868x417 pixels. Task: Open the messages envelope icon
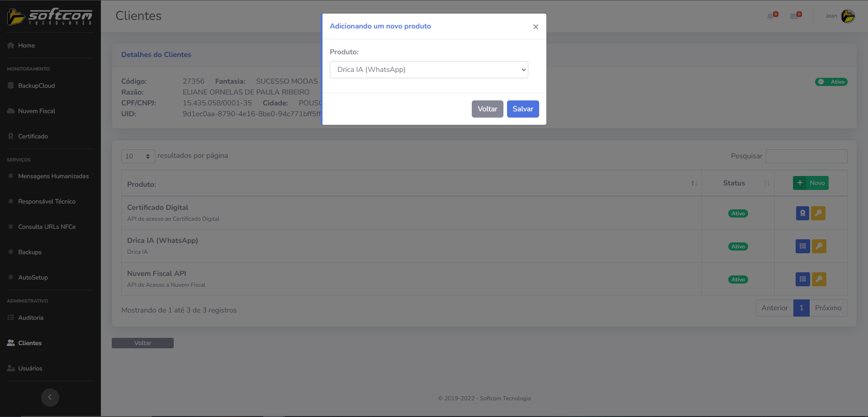coord(794,16)
